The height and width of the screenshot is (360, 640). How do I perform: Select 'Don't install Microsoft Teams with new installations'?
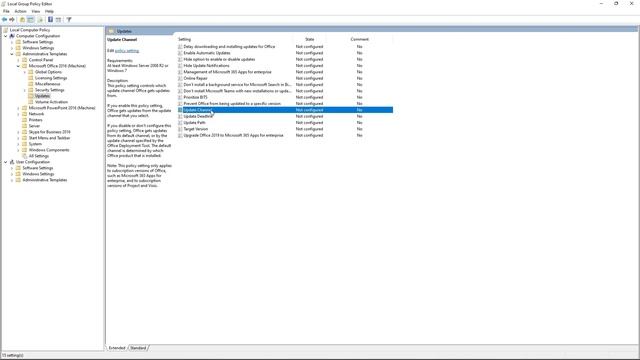pos(237,91)
